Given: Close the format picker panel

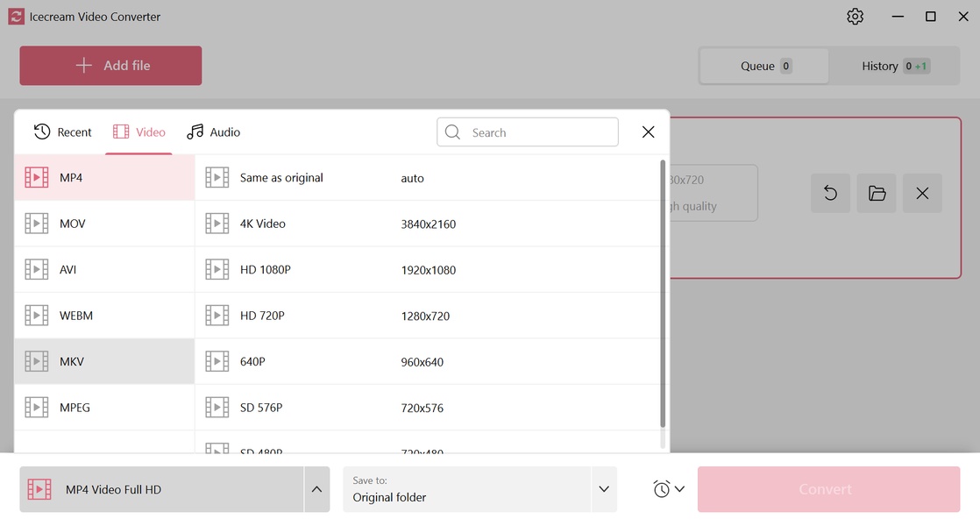Looking at the screenshot, I should (648, 132).
